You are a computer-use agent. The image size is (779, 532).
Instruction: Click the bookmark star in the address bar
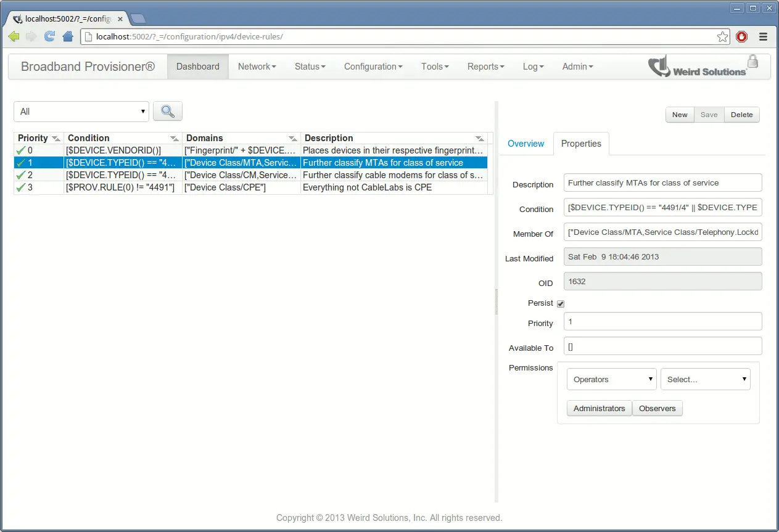point(722,36)
